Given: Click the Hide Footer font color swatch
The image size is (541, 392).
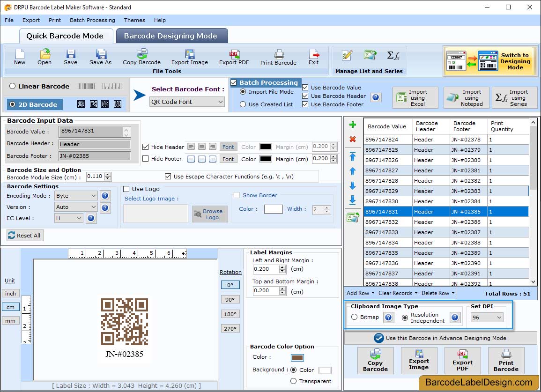Looking at the screenshot, I should coord(265,159).
